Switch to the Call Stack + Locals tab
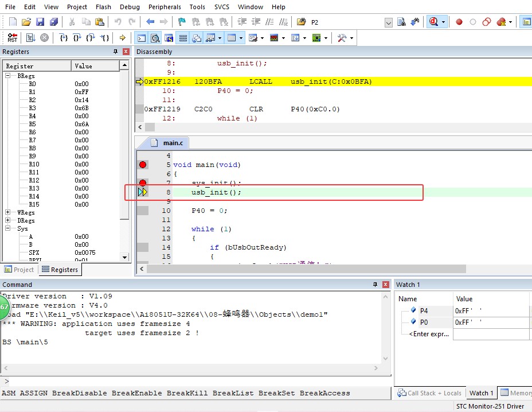The width and height of the screenshot is (532, 412). point(429,393)
